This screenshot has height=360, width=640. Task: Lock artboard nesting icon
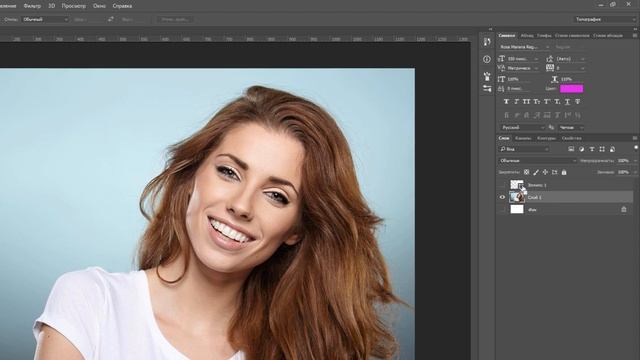click(555, 172)
